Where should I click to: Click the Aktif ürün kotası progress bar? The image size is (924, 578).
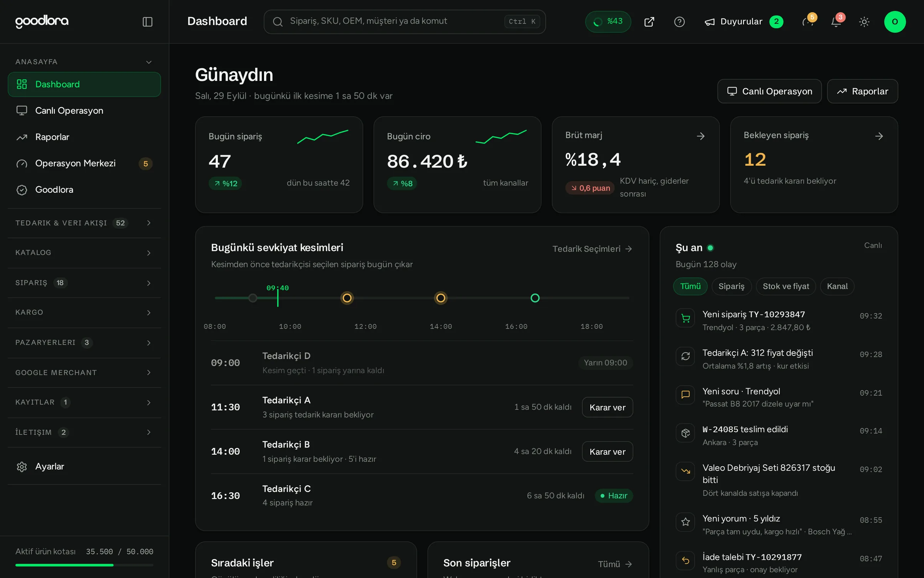click(84, 565)
